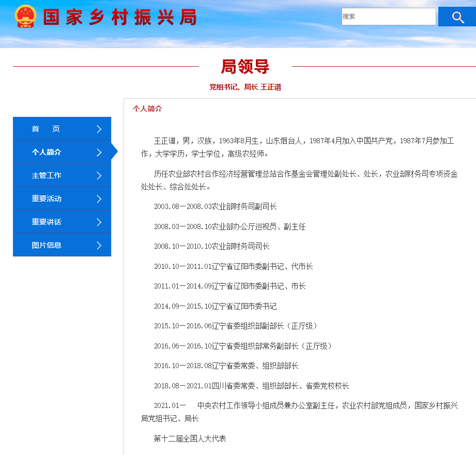The height and width of the screenshot is (455, 476).
Task: Click the 局领导 page heading
Action: click(245, 67)
